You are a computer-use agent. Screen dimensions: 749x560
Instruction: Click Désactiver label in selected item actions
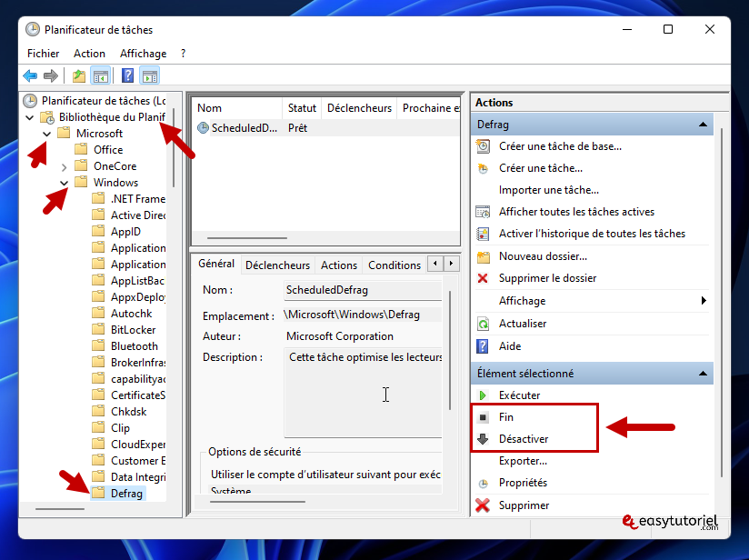[524, 439]
